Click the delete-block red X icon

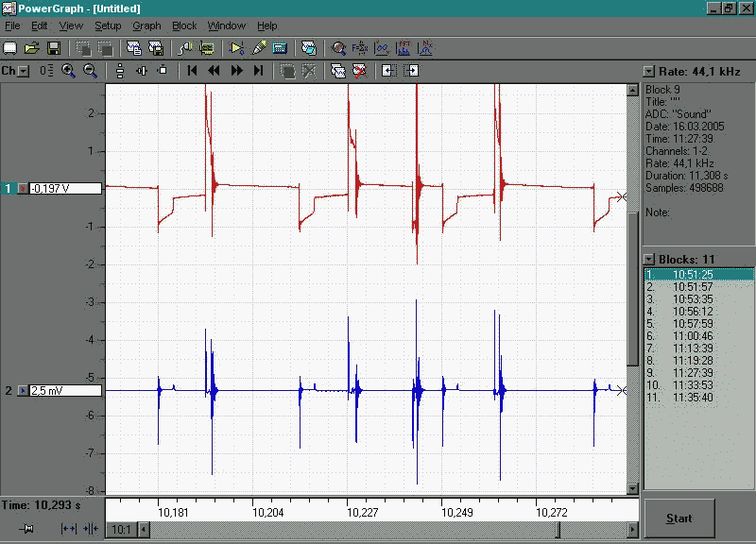[x=360, y=71]
